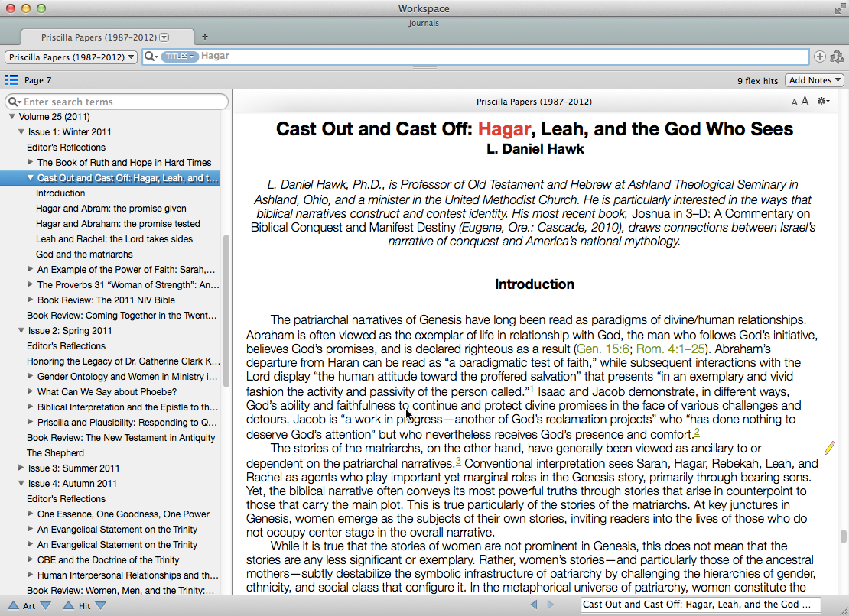Expand The Book of Ruth article
Image resolution: width=849 pixels, height=616 pixels.
(31, 162)
